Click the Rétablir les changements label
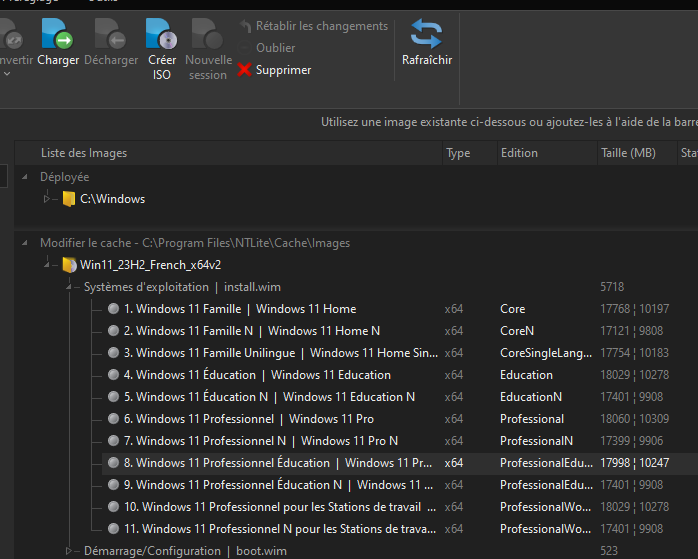Screen dimensions: 698x559 (322, 26)
